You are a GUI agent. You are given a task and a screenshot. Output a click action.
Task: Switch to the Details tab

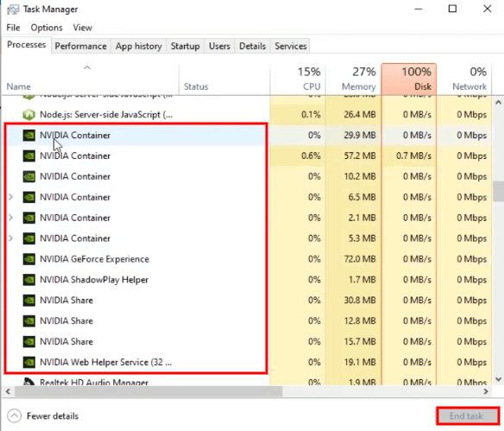tap(253, 47)
